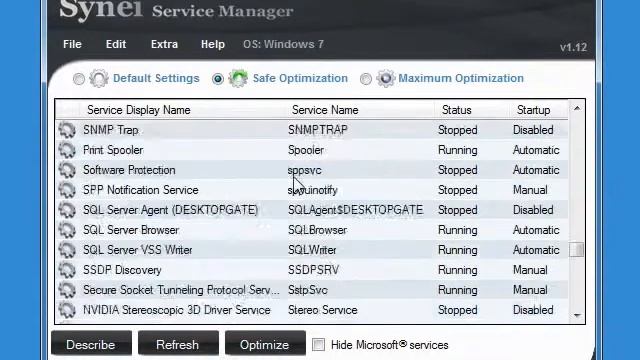This screenshot has height=360, width=640.
Task: Click the Refresh button
Action: pos(178,344)
